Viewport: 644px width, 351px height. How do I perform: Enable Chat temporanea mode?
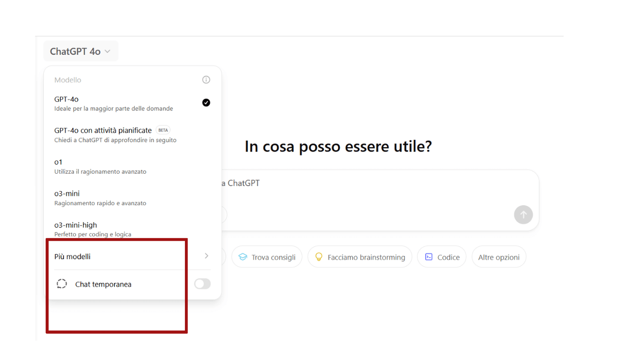[x=202, y=284]
